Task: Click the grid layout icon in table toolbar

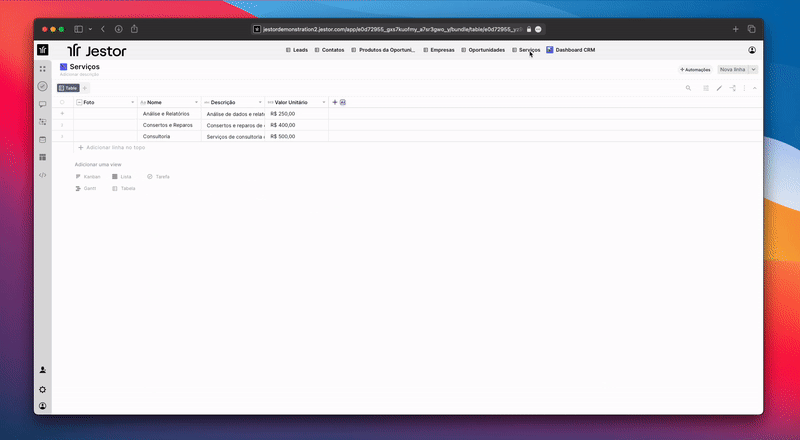Action: pyautogui.click(x=706, y=88)
